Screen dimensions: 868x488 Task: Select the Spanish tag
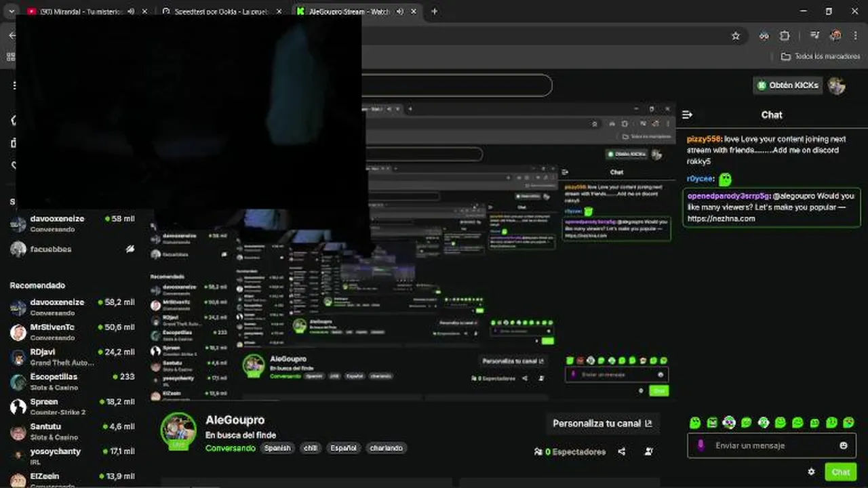point(277,448)
